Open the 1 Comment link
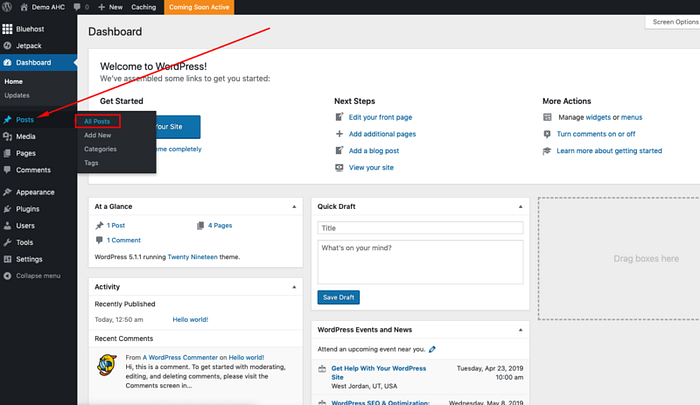Screen dimensions: 700x405 pyautogui.click(x=123, y=240)
